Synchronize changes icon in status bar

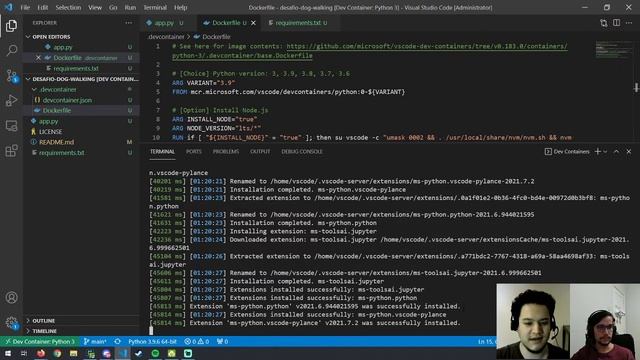(x=118, y=341)
